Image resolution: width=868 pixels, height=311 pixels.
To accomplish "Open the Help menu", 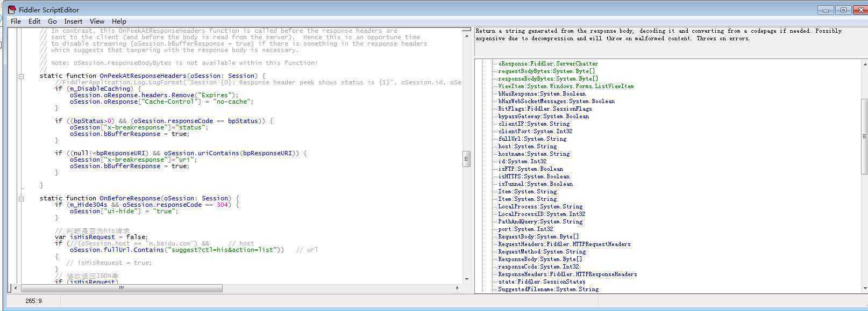I will tap(119, 21).
